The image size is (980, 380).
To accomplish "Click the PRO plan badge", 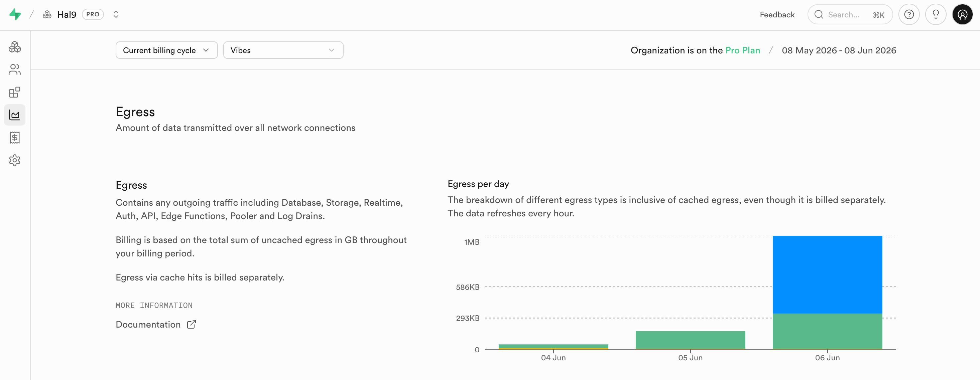I will pos(93,14).
